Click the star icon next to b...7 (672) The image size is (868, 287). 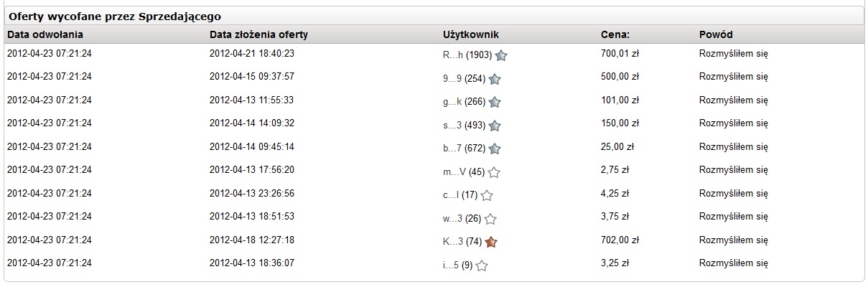[494, 149]
